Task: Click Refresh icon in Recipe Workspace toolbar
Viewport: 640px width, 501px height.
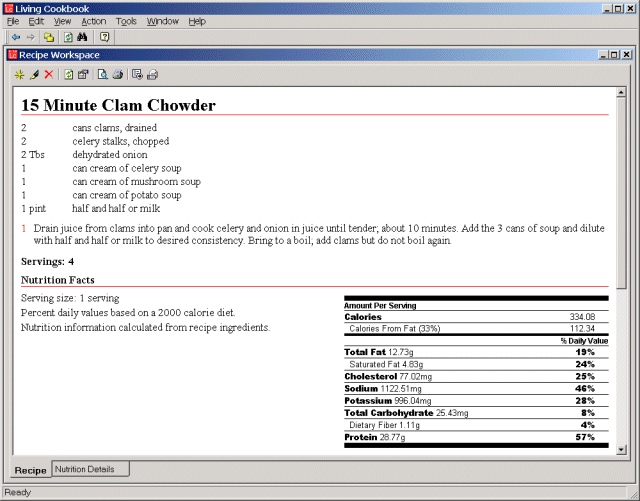Action: 69,75
